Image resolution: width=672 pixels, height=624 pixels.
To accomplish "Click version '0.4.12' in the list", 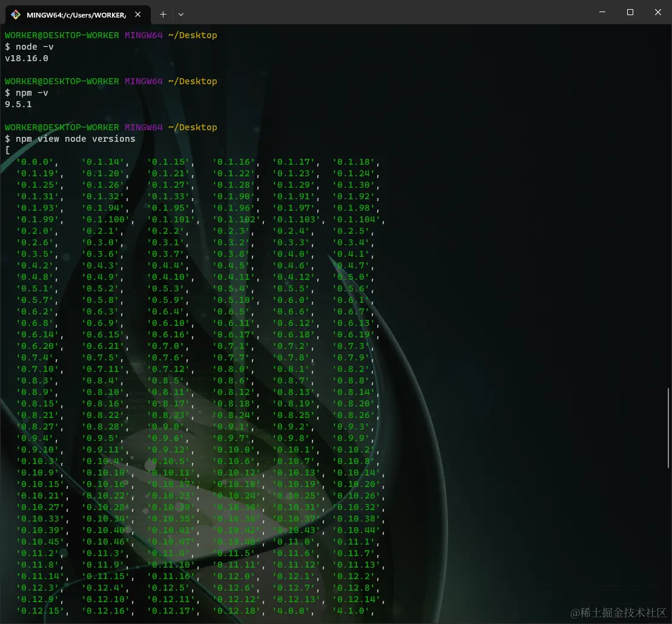I will (295, 277).
